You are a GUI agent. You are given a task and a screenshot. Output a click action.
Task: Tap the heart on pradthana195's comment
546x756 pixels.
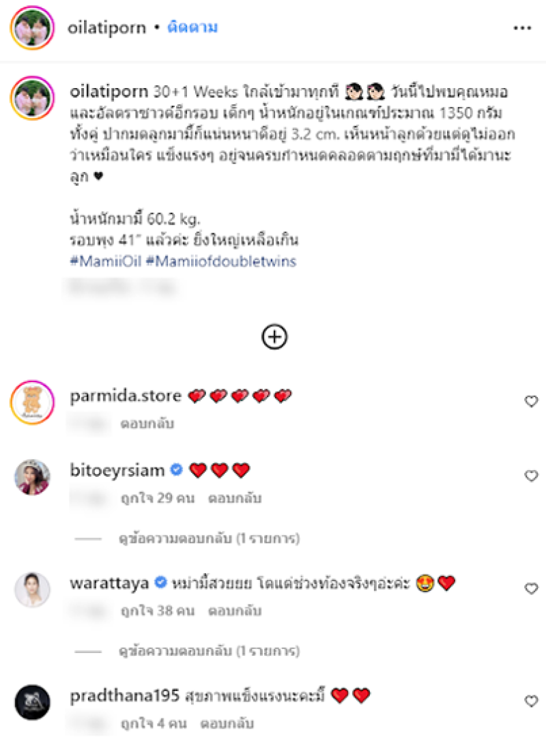coord(531,701)
